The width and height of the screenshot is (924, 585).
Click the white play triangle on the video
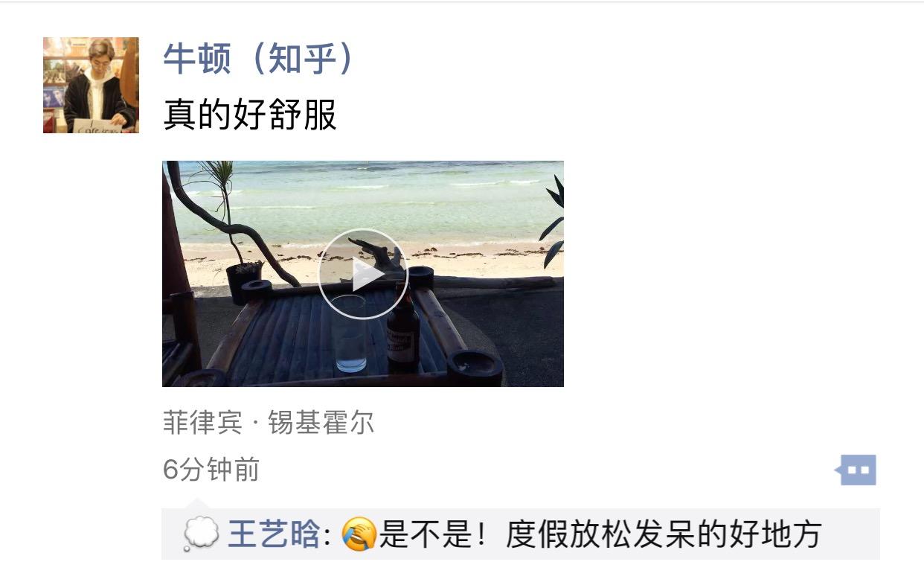[367, 275]
